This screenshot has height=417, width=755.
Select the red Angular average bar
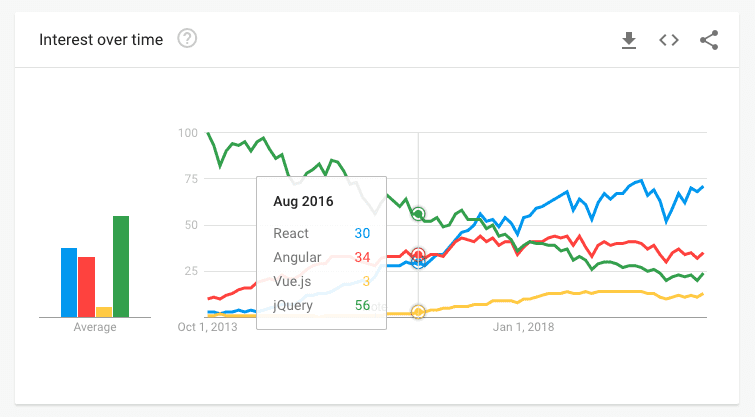click(86, 287)
